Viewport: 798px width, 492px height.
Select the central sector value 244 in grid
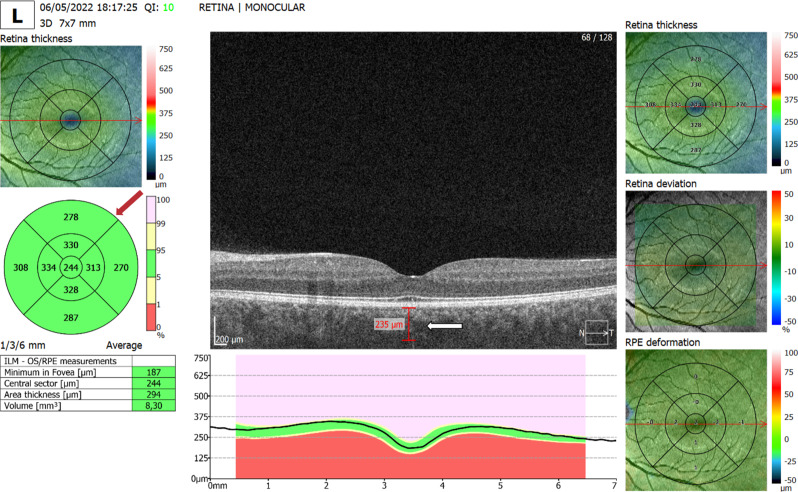click(x=71, y=268)
